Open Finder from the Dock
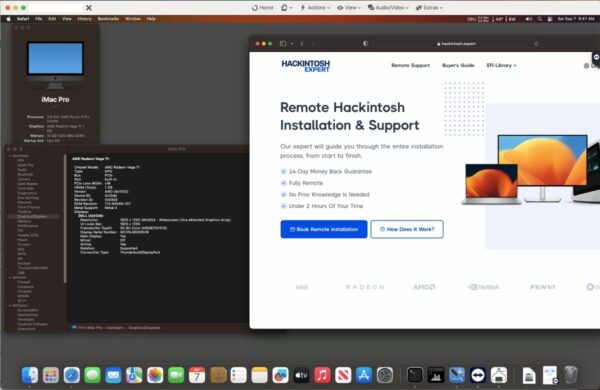600x390 pixels. [30, 375]
